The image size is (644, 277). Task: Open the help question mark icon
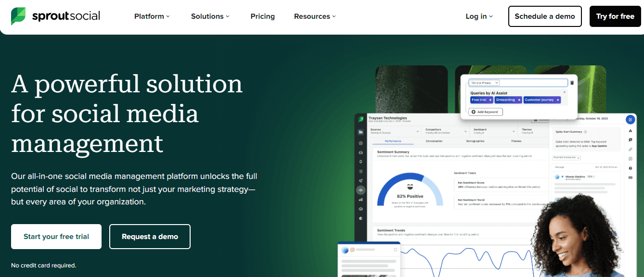[630, 168]
